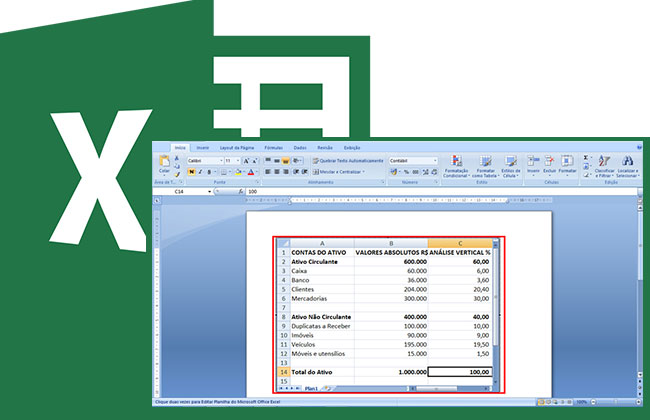
Task: Select the Format Painter brush icon
Action: click(177, 175)
